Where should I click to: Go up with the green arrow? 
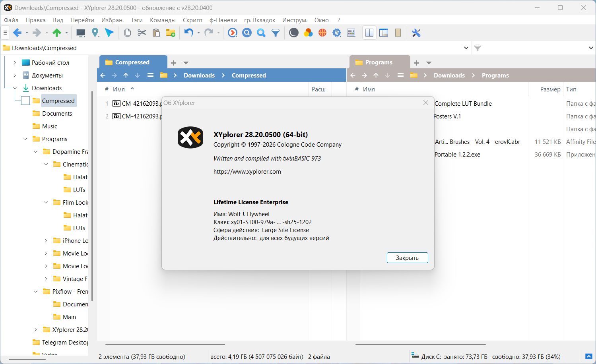57,33
